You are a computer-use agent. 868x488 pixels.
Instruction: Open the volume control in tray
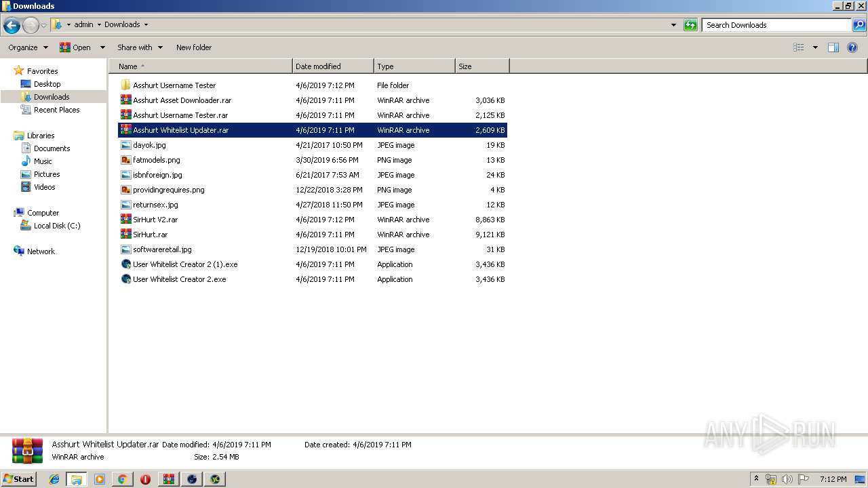pos(787,479)
